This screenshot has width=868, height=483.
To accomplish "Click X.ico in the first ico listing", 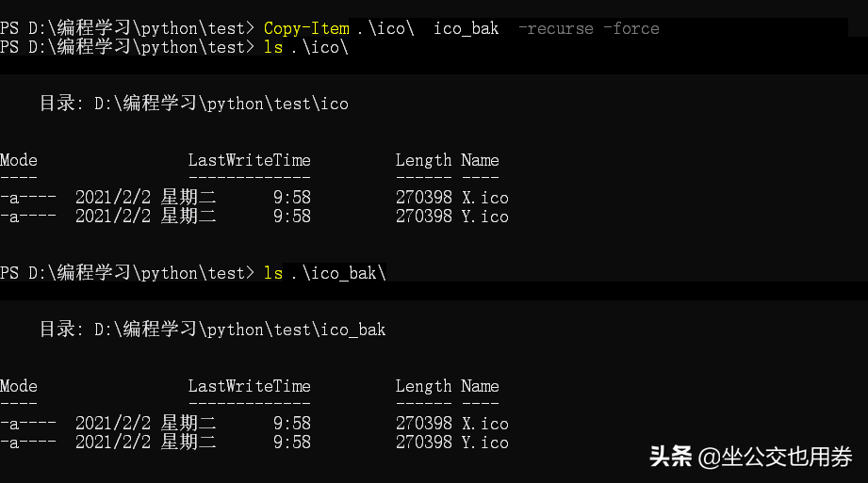I will [x=484, y=198].
